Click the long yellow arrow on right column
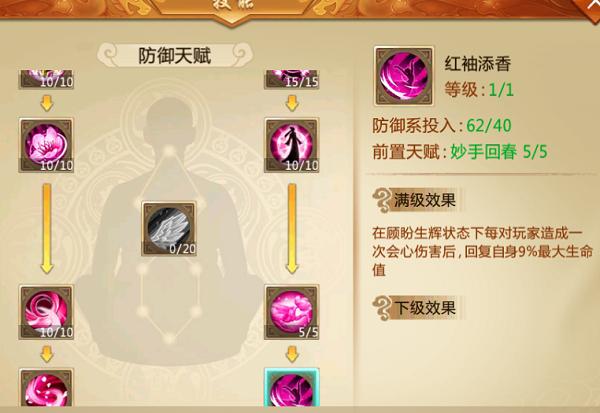600x413 pixels. point(292,229)
